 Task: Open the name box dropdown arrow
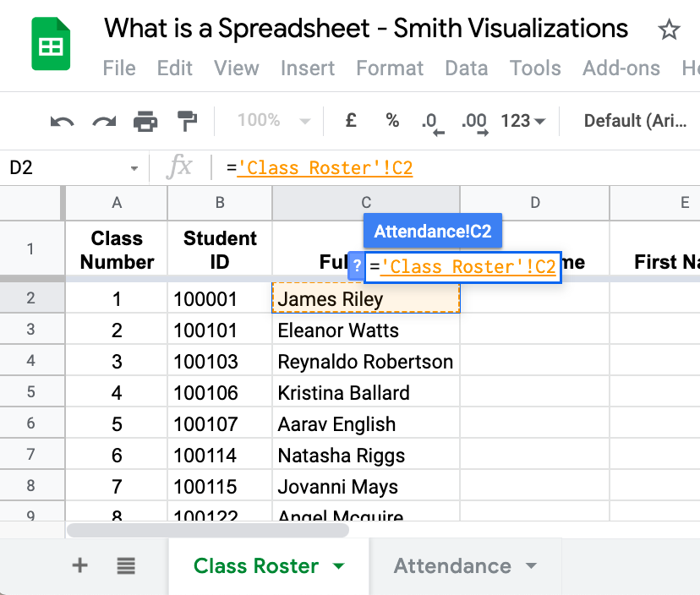click(x=134, y=168)
